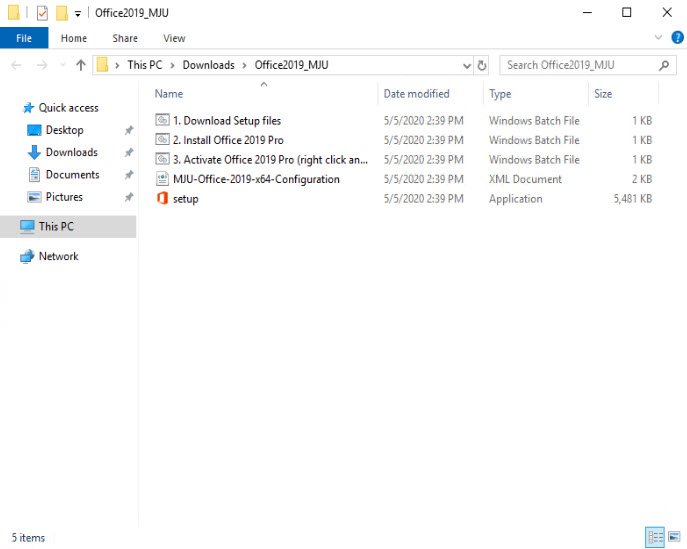Select the Download Setup files batch icon
This screenshot has width=687, height=549.
tap(164, 121)
